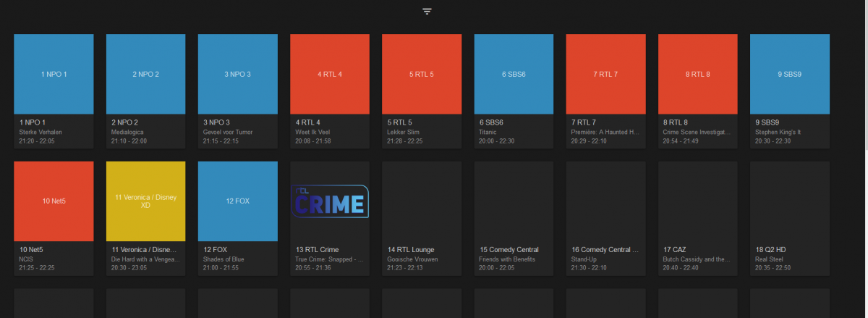Open the 12 FOX channel tile

point(237,201)
